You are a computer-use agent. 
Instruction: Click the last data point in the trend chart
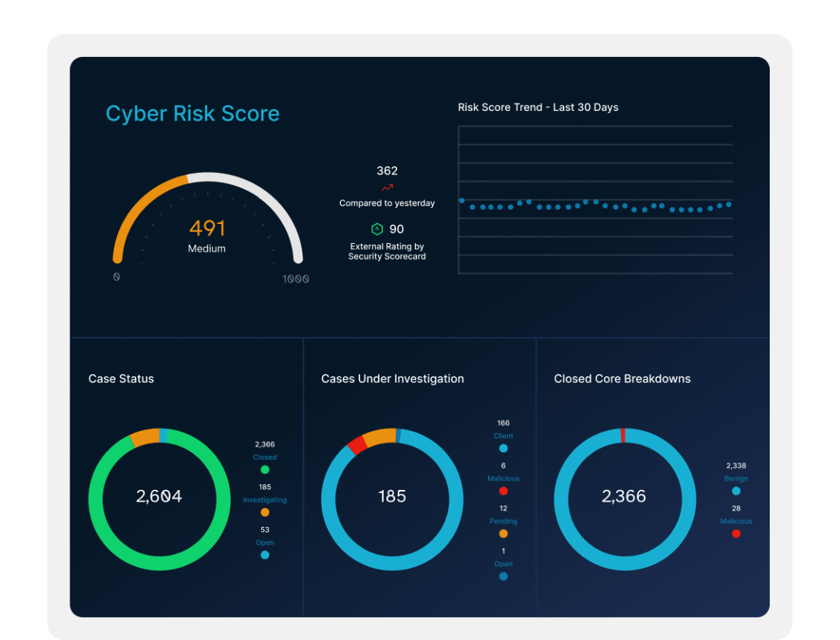coord(729,204)
